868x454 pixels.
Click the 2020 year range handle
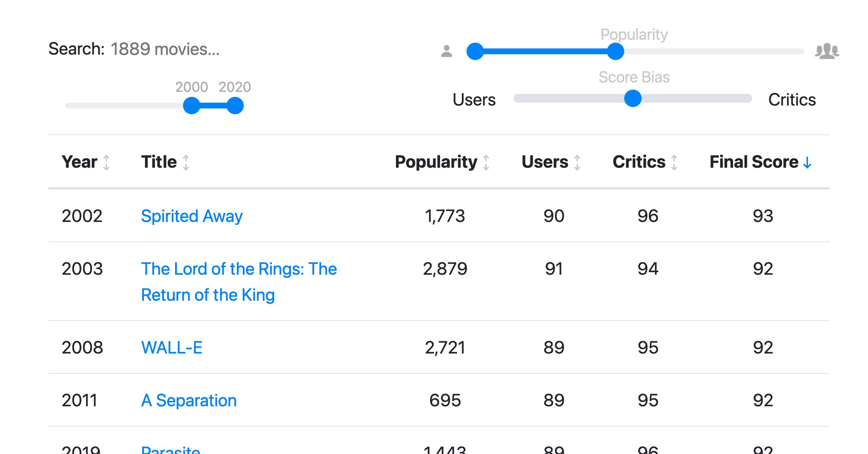[235, 106]
